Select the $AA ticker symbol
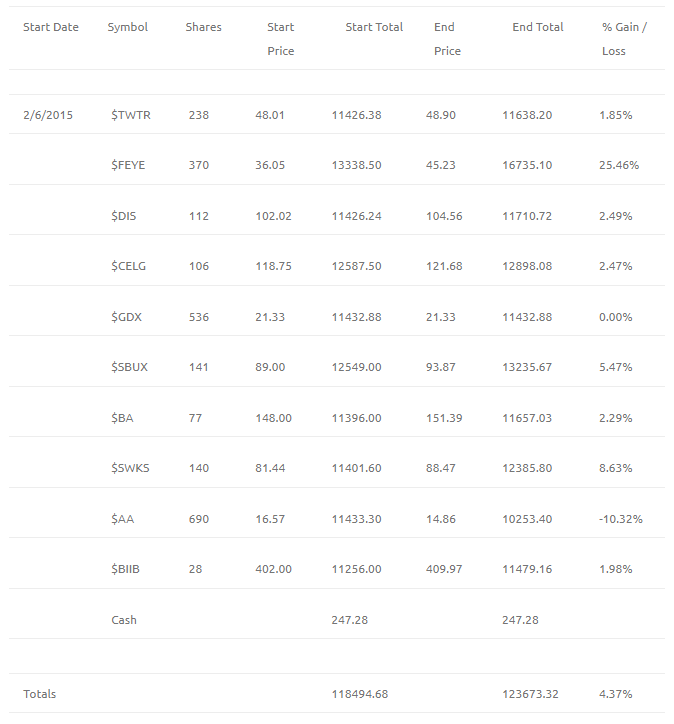 (x=122, y=519)
